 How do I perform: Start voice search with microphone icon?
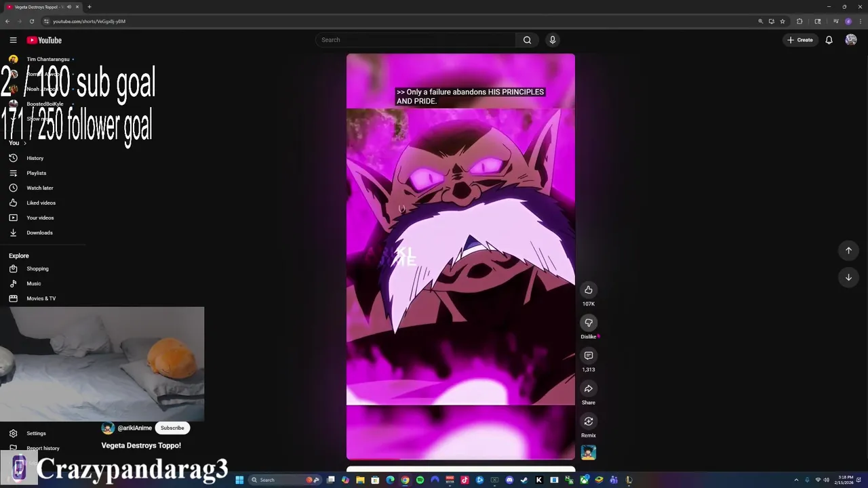tap(553, 40)
